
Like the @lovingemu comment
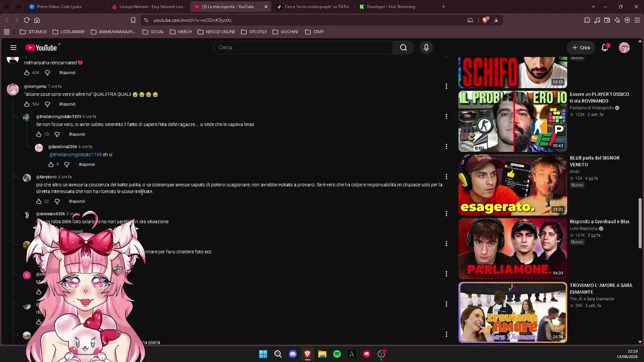pyautogui.click(x=27, y=104)
